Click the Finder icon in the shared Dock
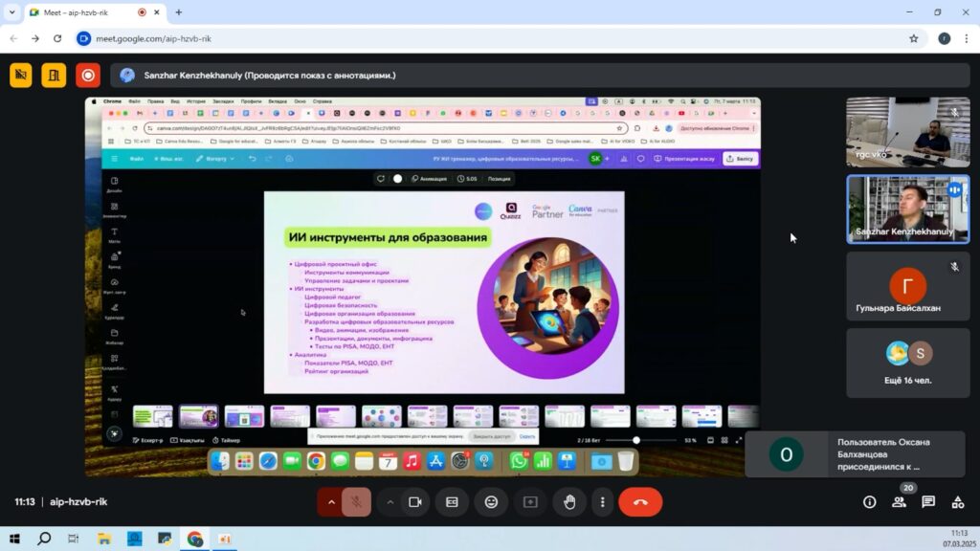This screenshot has height=551, width=980. click(220, 461)
